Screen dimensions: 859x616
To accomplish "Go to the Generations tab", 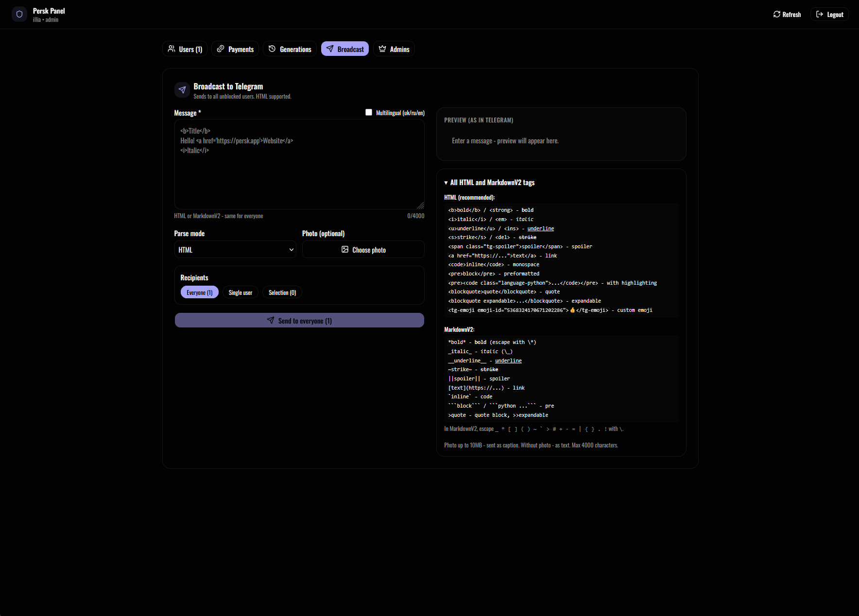I will (290, 49).
